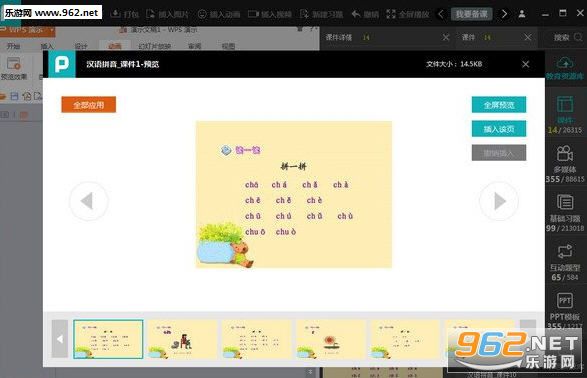Open the 动画 tab in WPS window
The width and height of the screenshot is (587, 378).
(115, 46)
